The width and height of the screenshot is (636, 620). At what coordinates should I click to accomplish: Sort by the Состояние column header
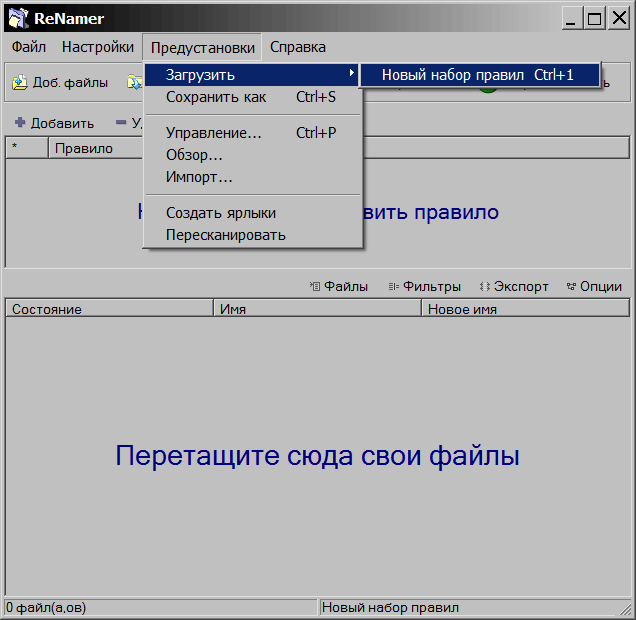(108, 309)
